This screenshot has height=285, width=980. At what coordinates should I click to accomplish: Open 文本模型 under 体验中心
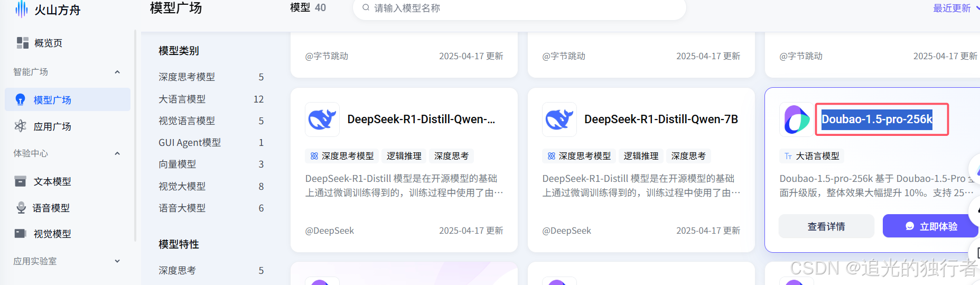(x=68, y=181)
